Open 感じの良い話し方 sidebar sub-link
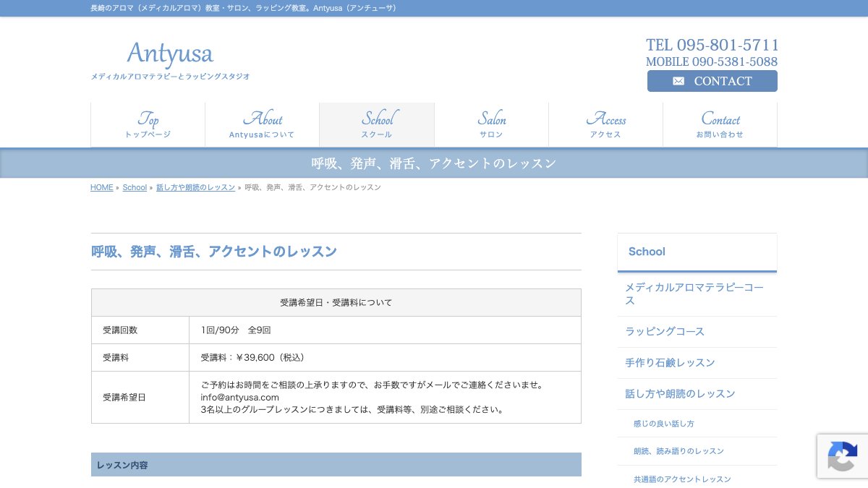The image size is (868, 488). coord(697,424)
